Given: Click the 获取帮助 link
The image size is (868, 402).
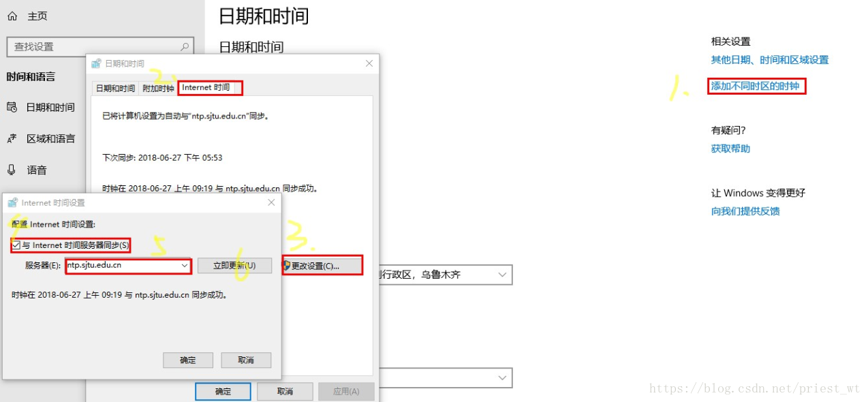Looking at the screenshot, I should coord(730,149).
